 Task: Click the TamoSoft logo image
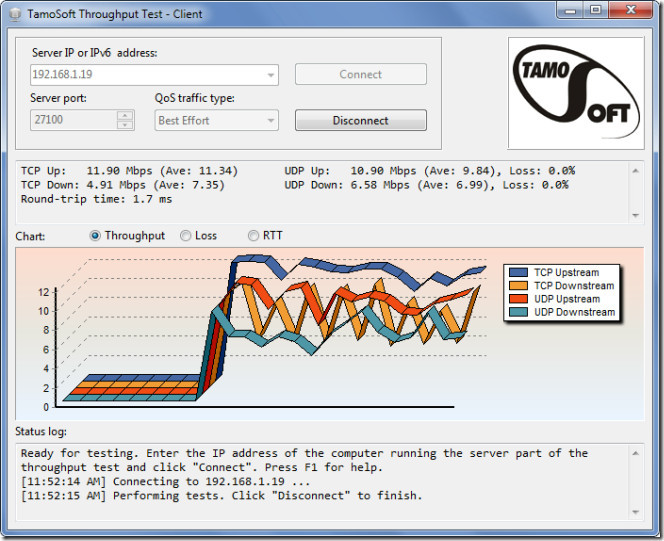(575, 93)
